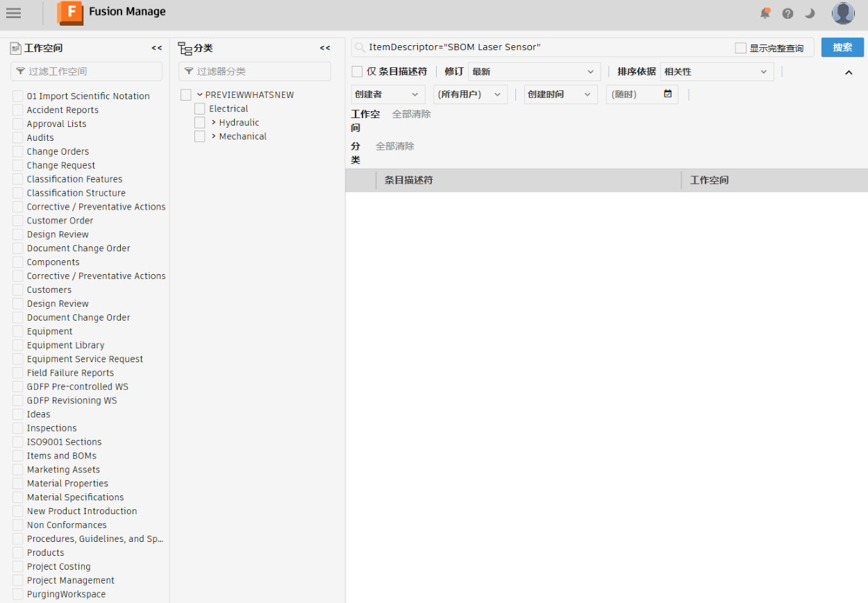Viewport: 868px width, 603px height.
Task: Click the 工作空间 document icon
Action: (x=15, y=49)
